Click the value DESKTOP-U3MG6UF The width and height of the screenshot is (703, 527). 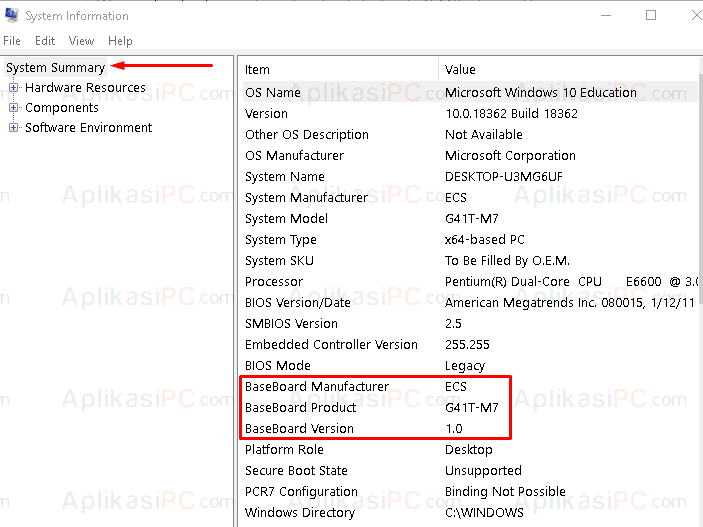click(x=503, y=177)
